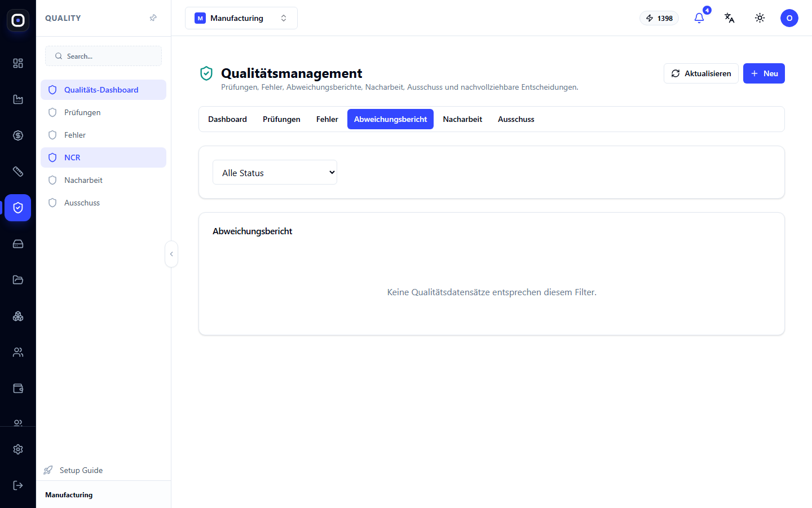Switch to the Fehler tab
Viewport: 812px width, 508px height.
point(327,119)
